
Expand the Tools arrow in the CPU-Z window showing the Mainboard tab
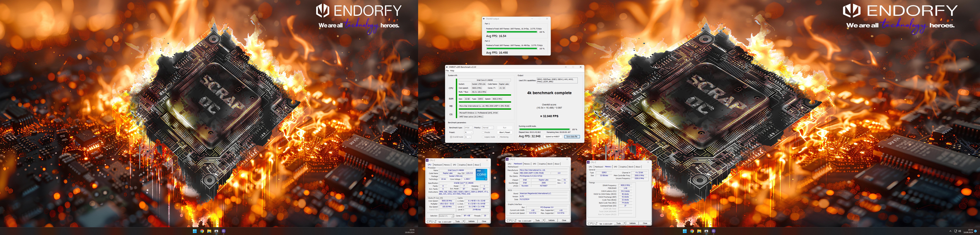[x=544, y=220]
